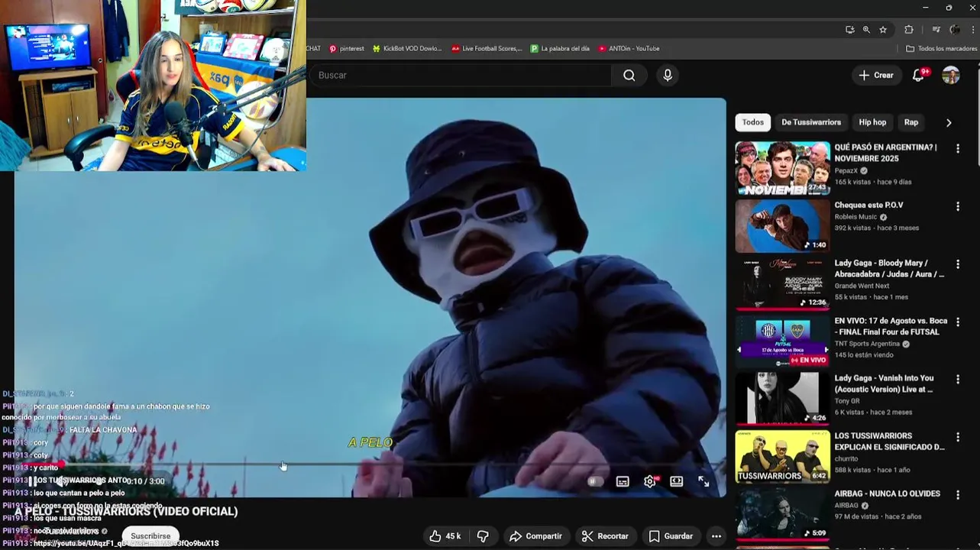Open options for Lady Gaga Vanish Into You
This screenshot has height=550, width=980.
click(x=958, y=380)
